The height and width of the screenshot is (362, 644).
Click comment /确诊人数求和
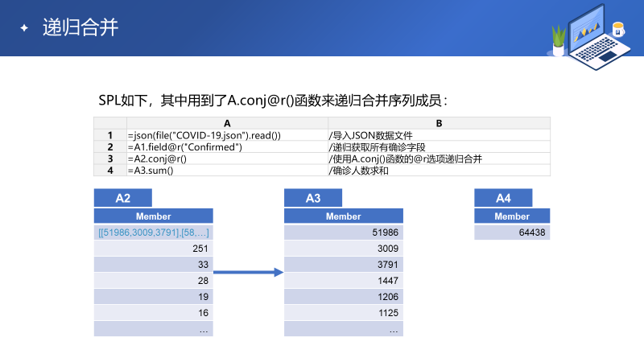[x=439, y=171]
